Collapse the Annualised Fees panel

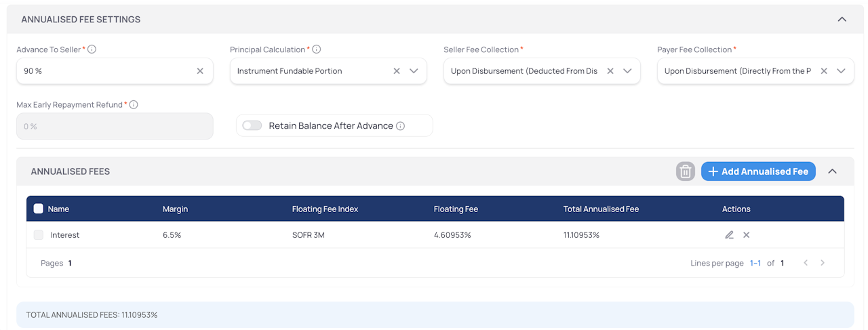pyautogui.click(x=832, y=171)
